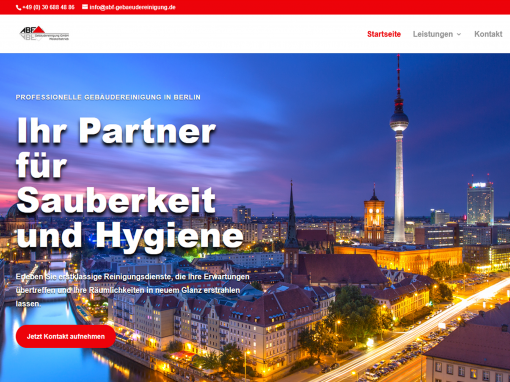510x382 pixels.
Task: Click the ABF Gebäudereinigung logo
Action: tap(44, 34)
